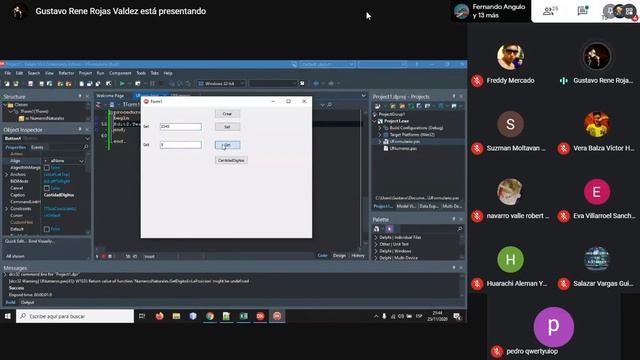The width and height of the screenshot is (640, 360).
Task: Click the Windows search box 'Escribe aquí para buscar'
Action: tap(75, 316)
